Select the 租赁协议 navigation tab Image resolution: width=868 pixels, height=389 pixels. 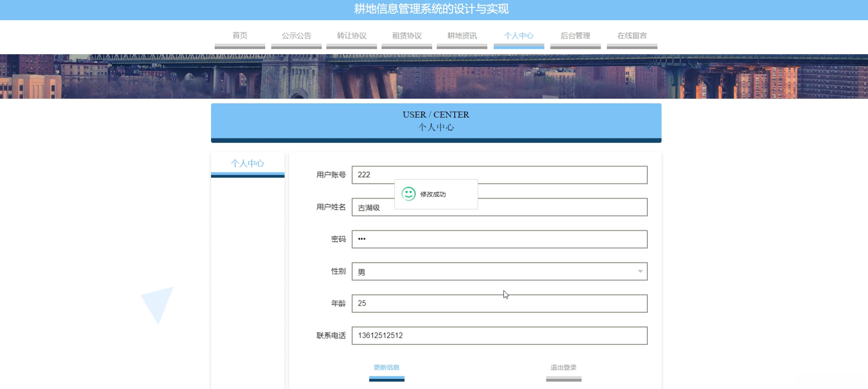click(x=407, y=36)
